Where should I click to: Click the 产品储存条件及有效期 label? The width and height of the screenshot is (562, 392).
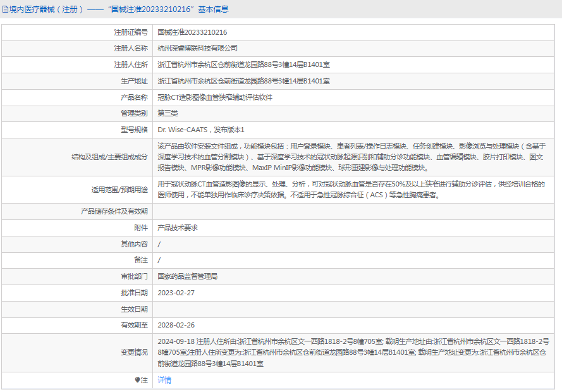coord(114,211)
